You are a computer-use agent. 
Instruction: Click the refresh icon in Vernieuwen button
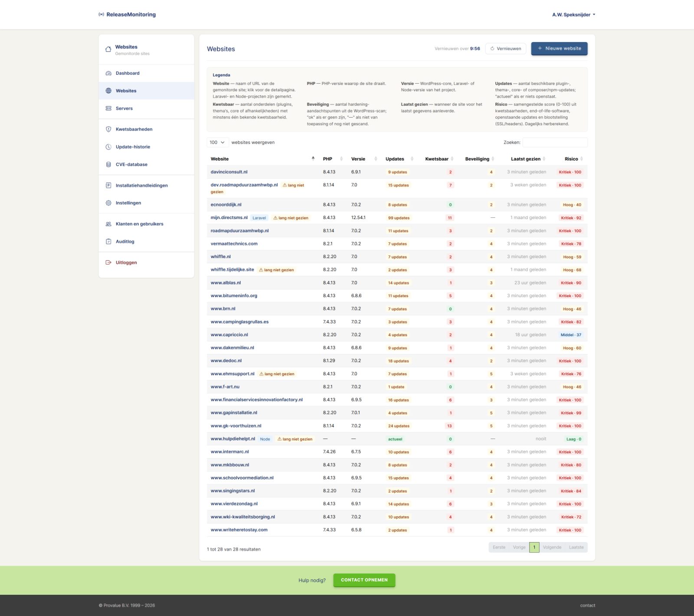[x=492, y=49]
